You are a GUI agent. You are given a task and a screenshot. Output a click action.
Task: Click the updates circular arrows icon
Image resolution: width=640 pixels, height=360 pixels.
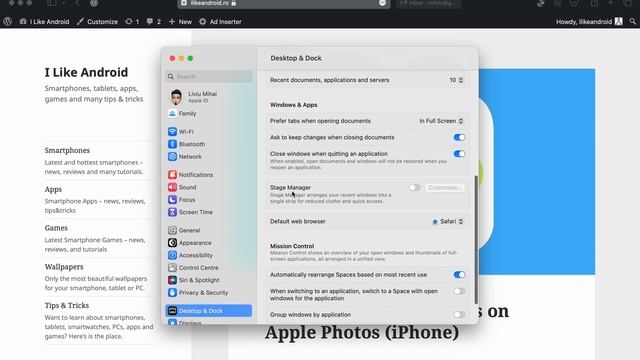point(129,22)
